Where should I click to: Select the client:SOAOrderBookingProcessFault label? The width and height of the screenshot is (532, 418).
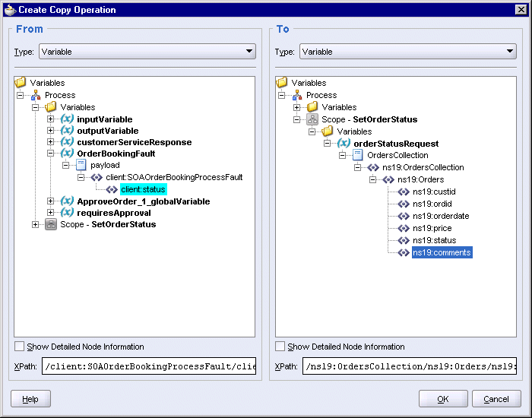(174, 177)
